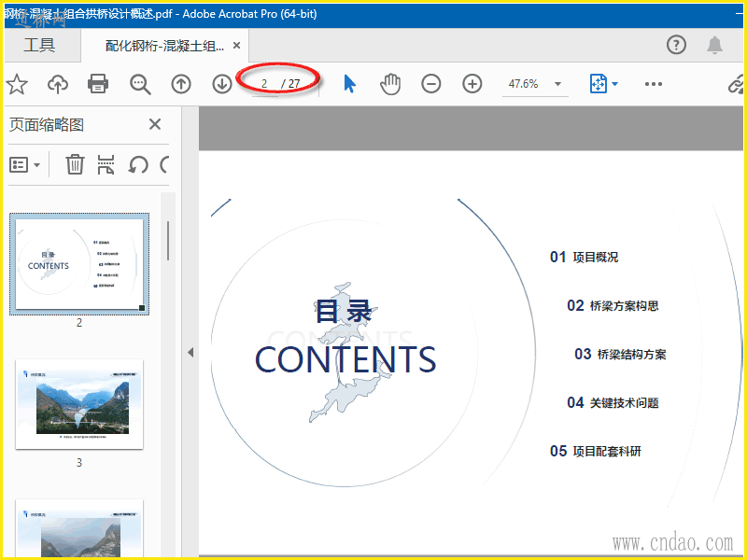Click the page number field showing 2
The image size is (747, 560).
pos(264,84)
